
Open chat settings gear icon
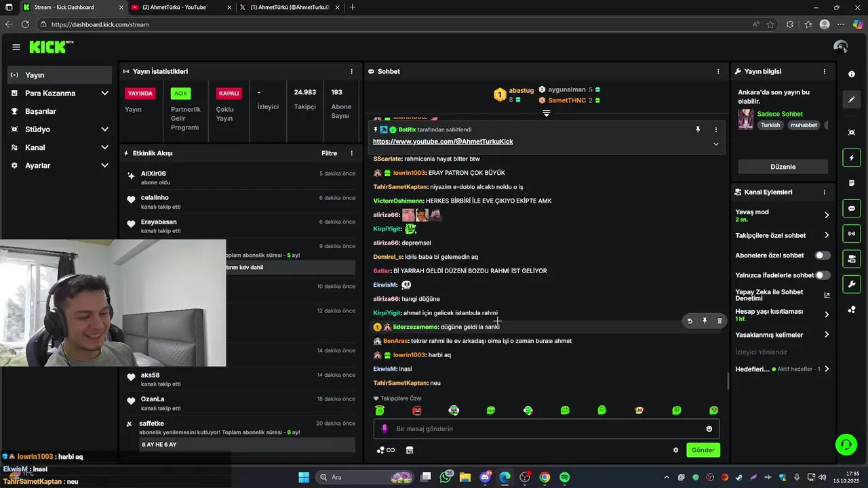click(x=675, y=450)
